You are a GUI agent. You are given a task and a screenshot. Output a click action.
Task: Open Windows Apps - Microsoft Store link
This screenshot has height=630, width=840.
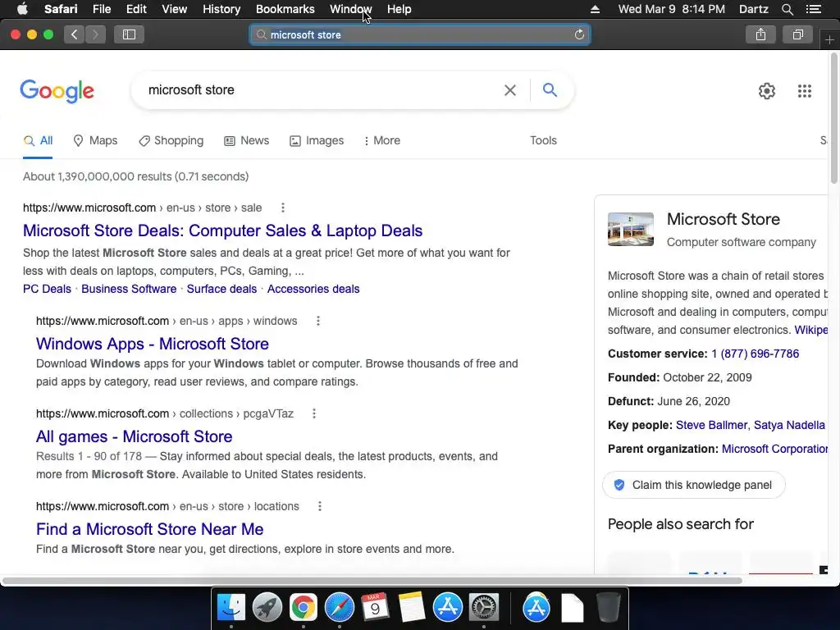pos(152,344)
